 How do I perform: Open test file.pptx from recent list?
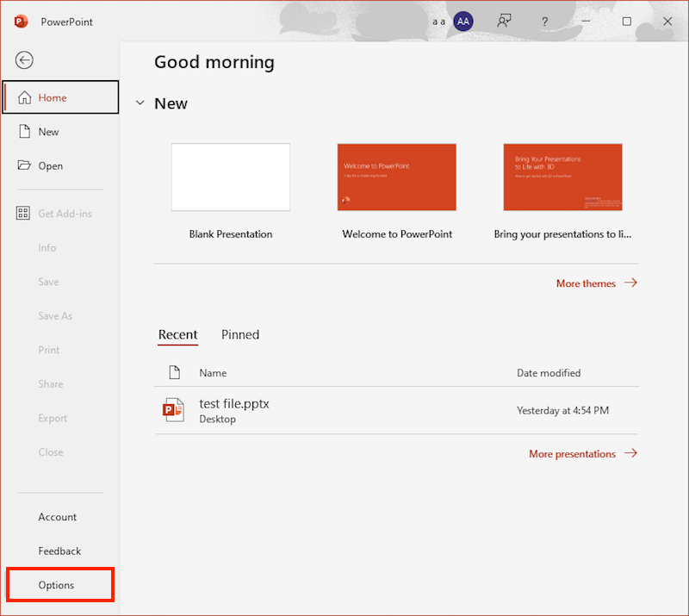(x=396, y=410)
